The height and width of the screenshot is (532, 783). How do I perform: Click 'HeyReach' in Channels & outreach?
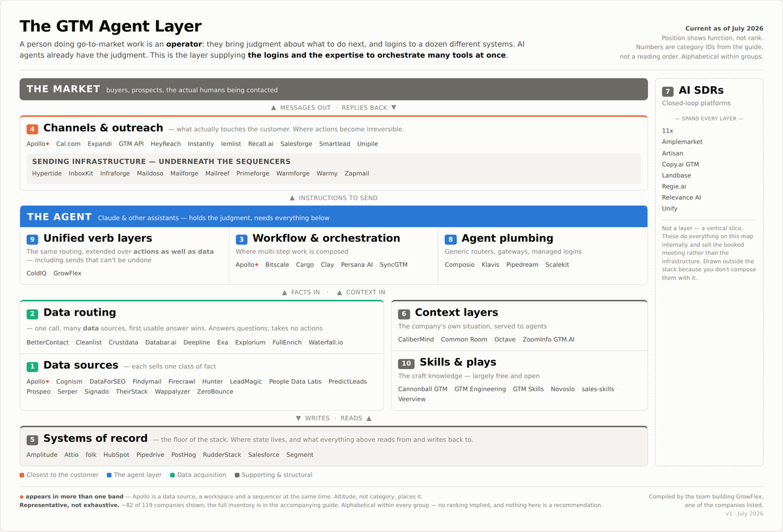pos(166,144)
